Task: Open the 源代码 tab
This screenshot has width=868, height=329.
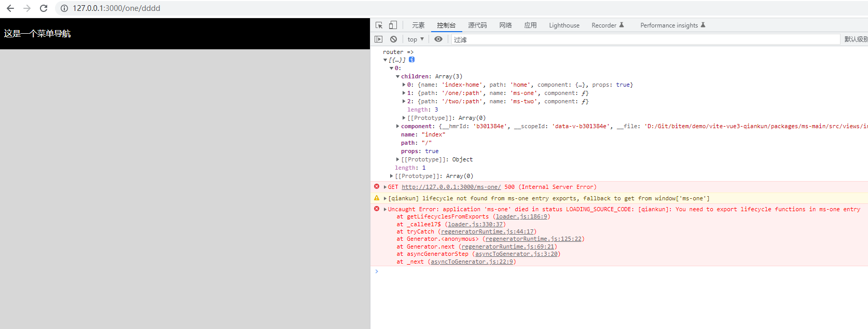Action: 477,25
